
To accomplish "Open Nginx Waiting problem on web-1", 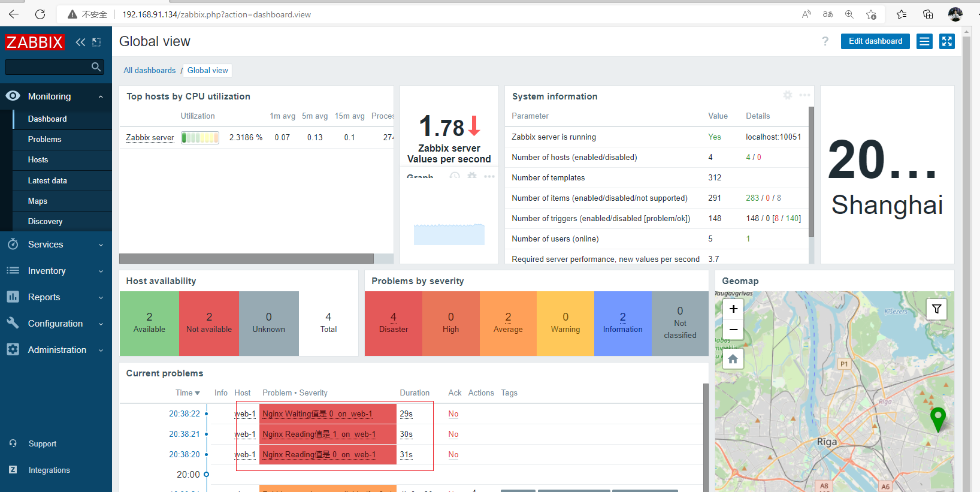I will (317, 413).
